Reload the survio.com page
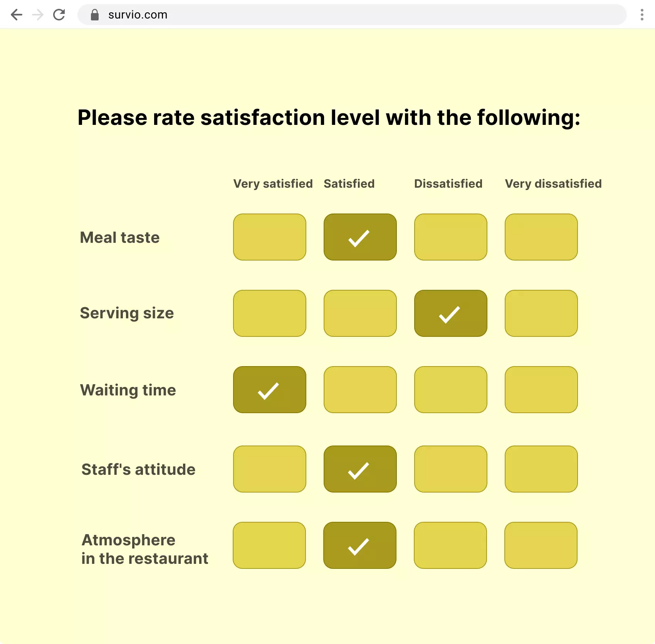Viewport: 655px width, 644px height. click(x=59, y=15)
